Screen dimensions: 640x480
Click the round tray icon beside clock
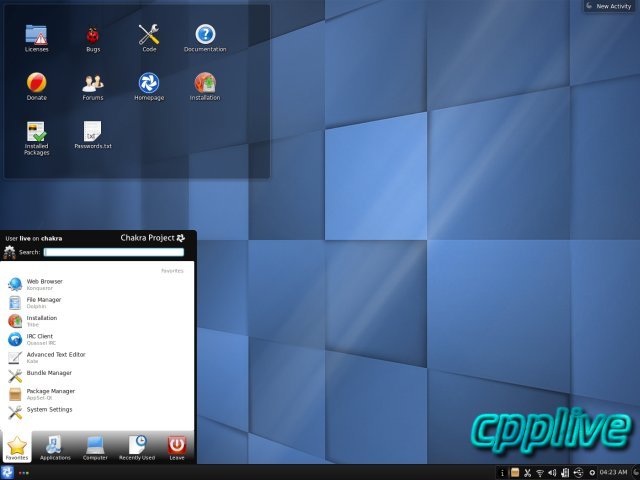(592, 473)
